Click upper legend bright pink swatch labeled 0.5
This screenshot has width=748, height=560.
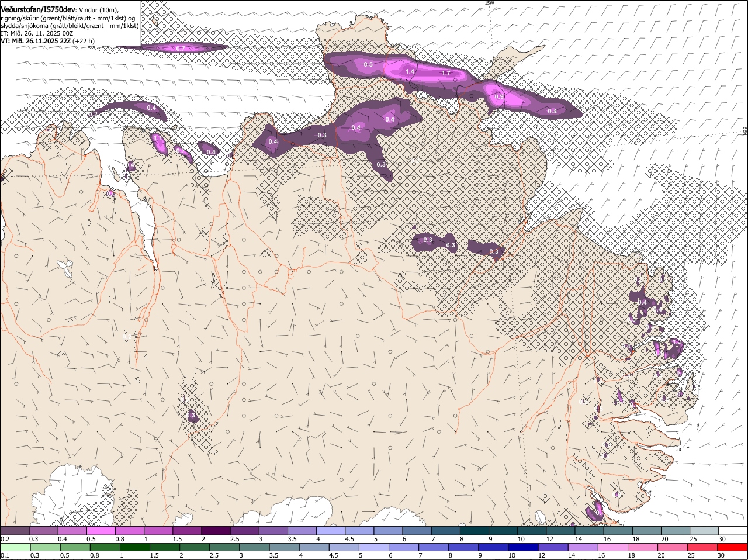[101, 530]
